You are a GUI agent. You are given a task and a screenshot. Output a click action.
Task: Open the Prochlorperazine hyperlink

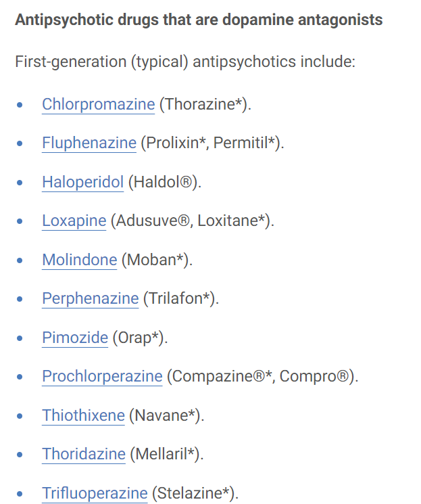(x=102, y=376)
